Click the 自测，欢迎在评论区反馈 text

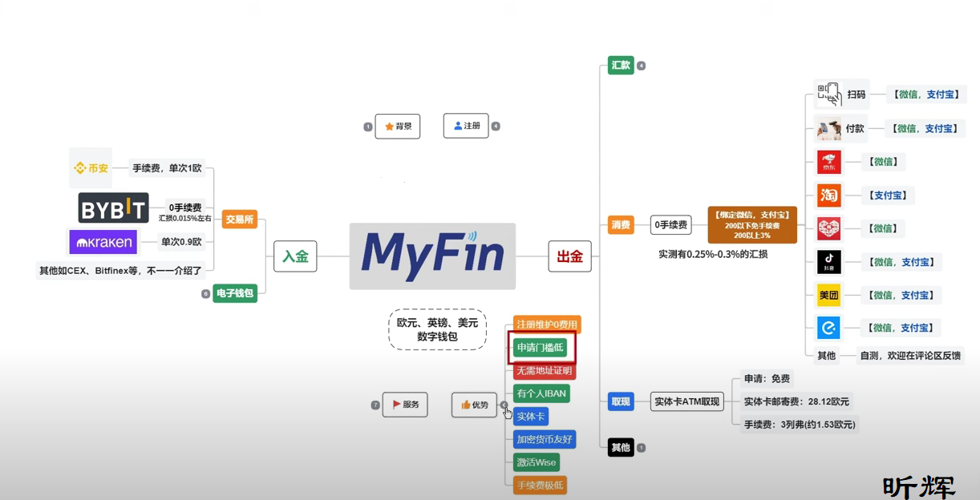point(909,355)
